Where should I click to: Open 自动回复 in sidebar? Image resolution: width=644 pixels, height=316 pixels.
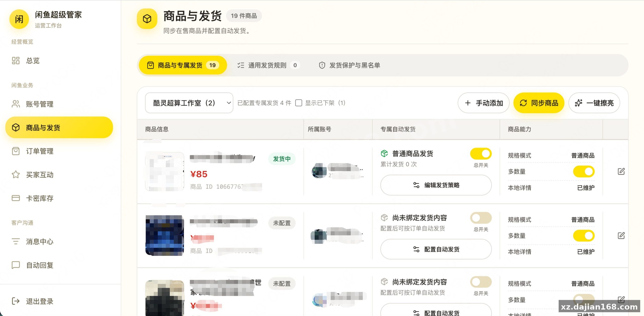point(59,265)
